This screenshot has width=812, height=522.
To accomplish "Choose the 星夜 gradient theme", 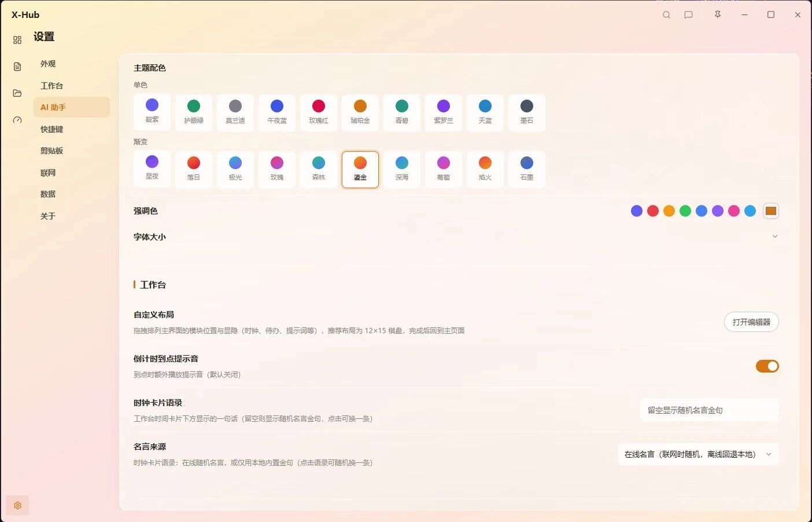I will point(152,168).
